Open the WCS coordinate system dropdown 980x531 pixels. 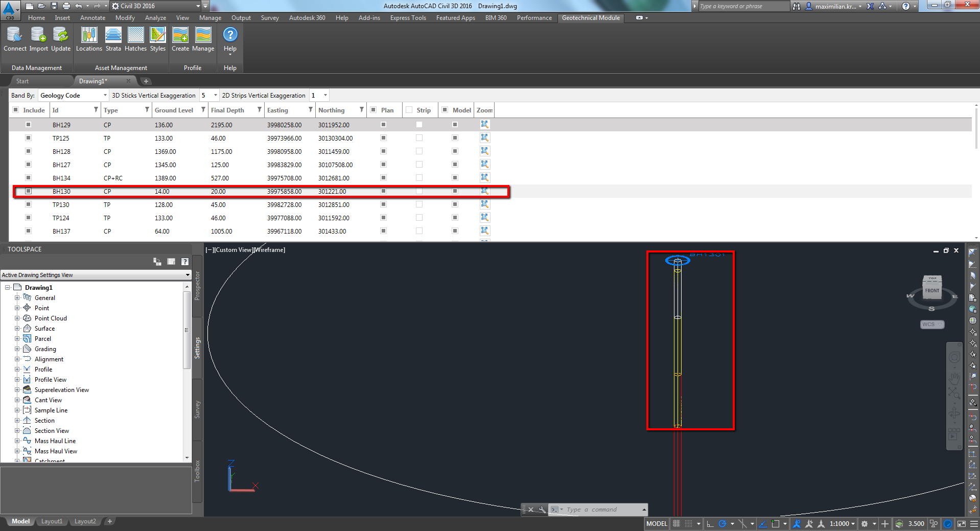(x=932, y=325)
